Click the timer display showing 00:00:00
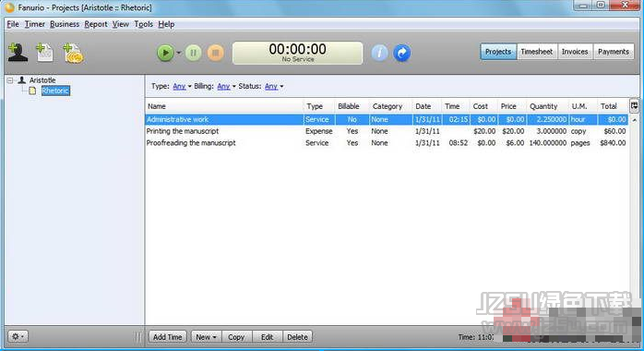 coord(297,53)
